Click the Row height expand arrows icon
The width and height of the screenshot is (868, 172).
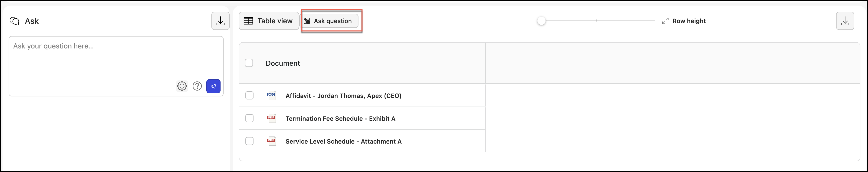pyautogui.click(x=665, y=21)
